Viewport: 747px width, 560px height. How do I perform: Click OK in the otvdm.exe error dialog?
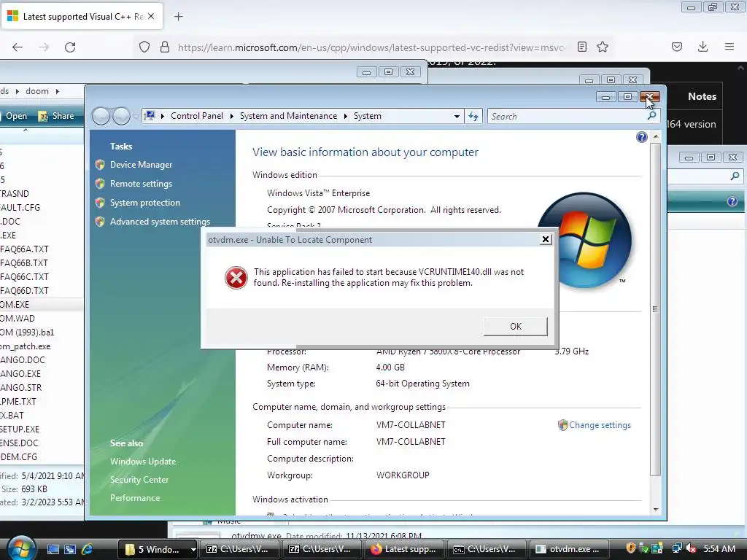click(516, 326)
